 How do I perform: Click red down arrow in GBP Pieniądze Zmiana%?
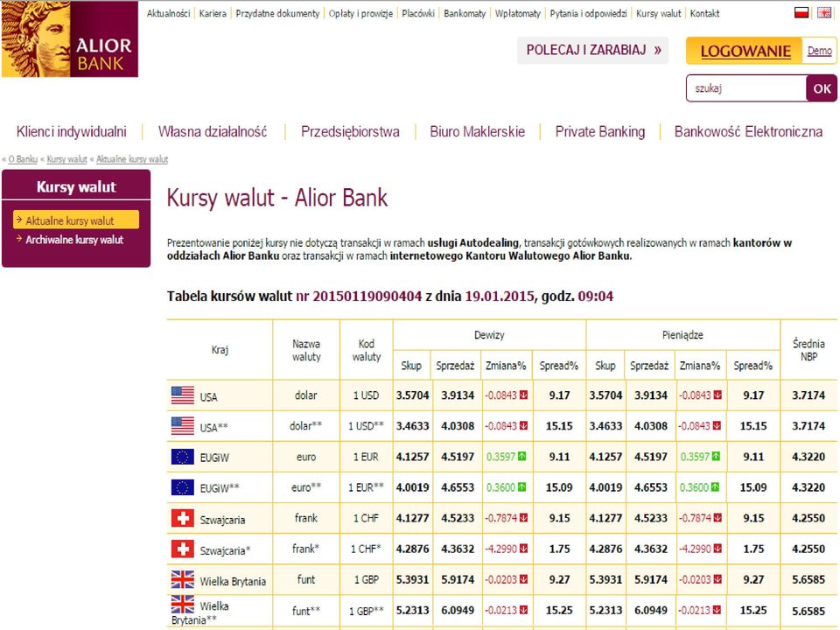point(717,579)
